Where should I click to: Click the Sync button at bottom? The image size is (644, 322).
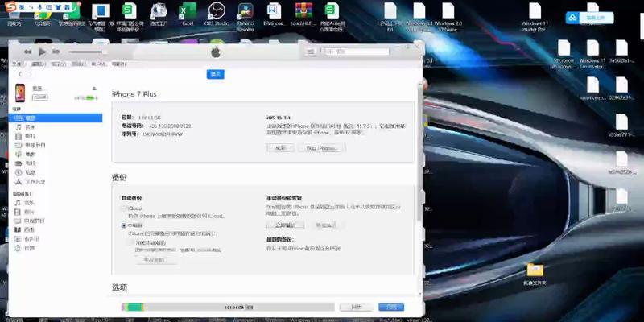coord(356,308)
